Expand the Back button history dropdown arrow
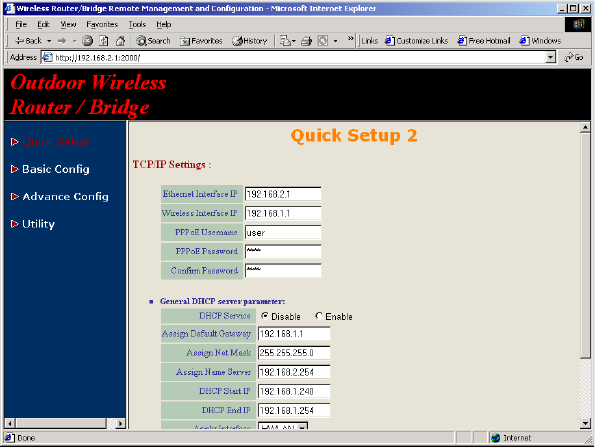 tap(49, 41)
